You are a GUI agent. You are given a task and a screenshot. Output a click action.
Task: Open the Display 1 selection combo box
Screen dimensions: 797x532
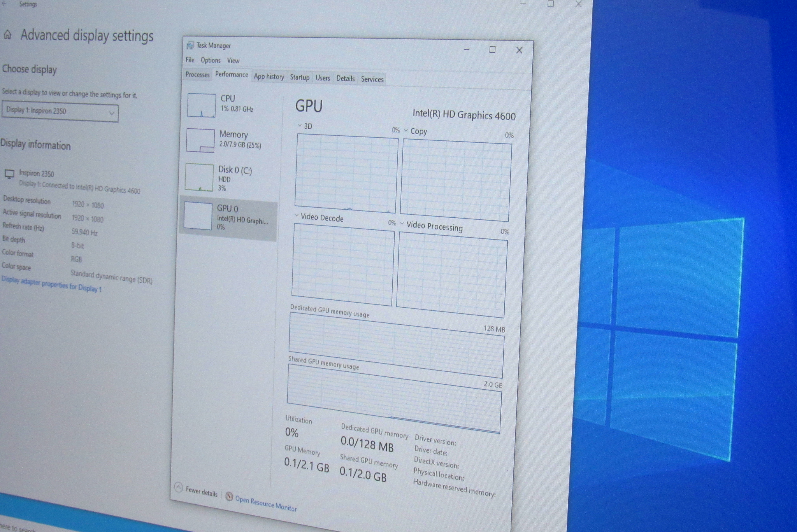[60, 112]
